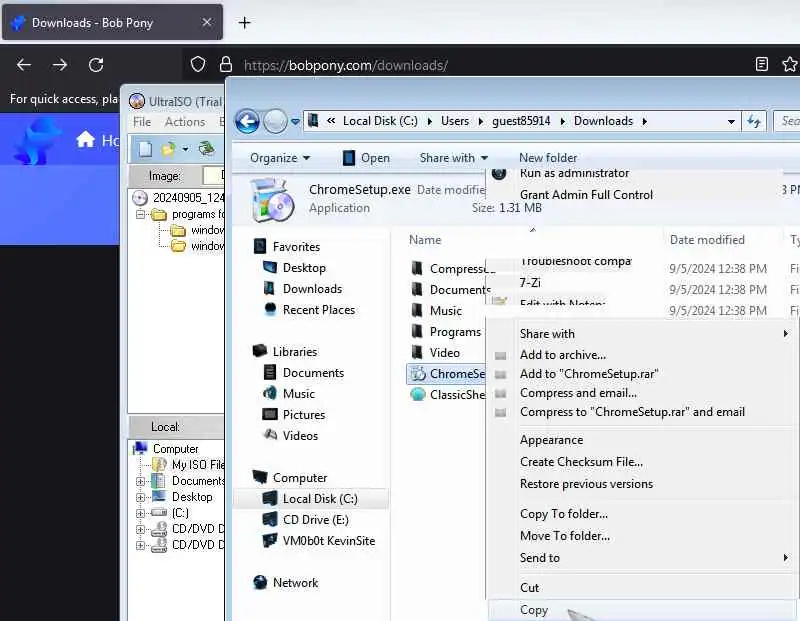The image size is (800, 621).
Task: Open UltraISO Actions menu
Action: (185, 122)
